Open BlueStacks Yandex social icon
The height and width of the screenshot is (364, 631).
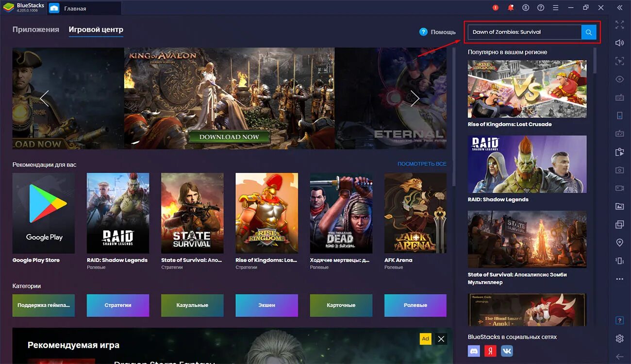[490, 351]
